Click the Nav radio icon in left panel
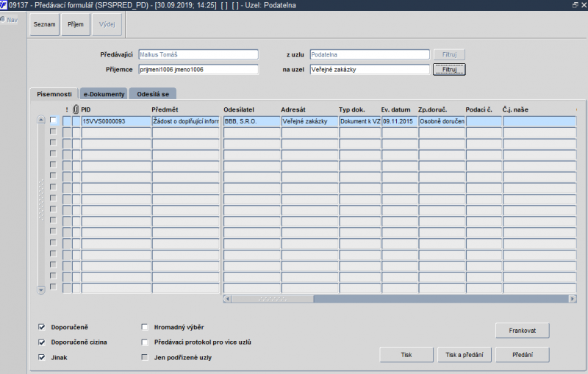 click(x=3, y=19)
